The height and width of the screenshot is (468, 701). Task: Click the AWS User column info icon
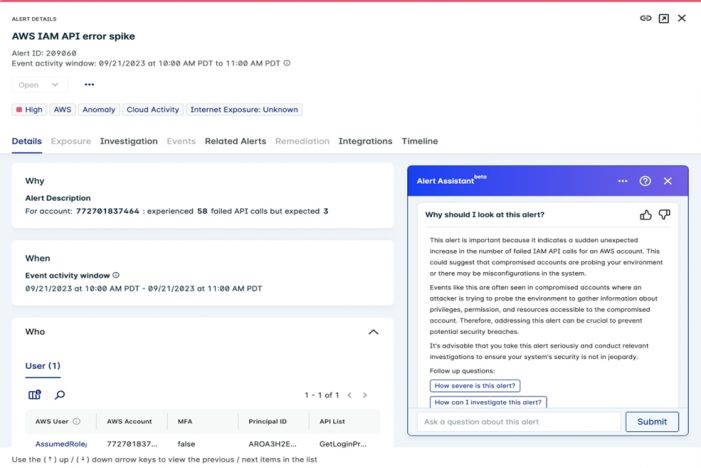[x=76, y=422]
